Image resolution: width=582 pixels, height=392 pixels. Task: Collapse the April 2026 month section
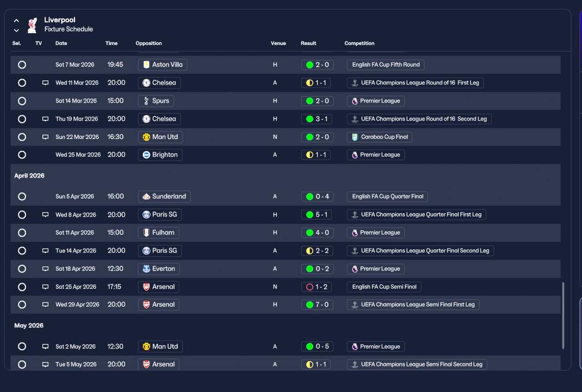pos(30,176)
